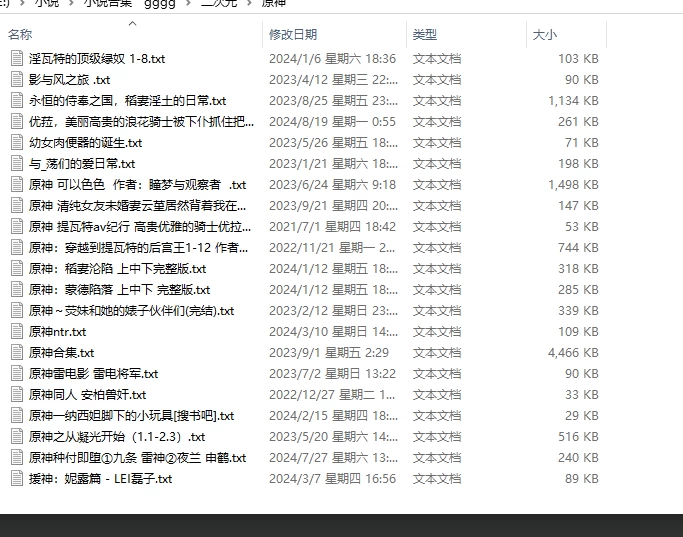Viewport: 683px width, 537px height.
Task: Click the 1,498 KB size value
Action: point(573,184)
